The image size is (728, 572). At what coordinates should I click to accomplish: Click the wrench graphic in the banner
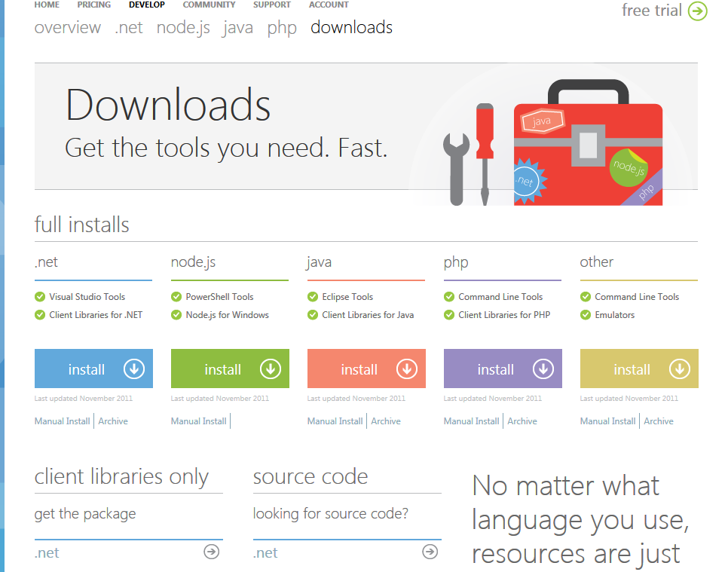[456, 170]
